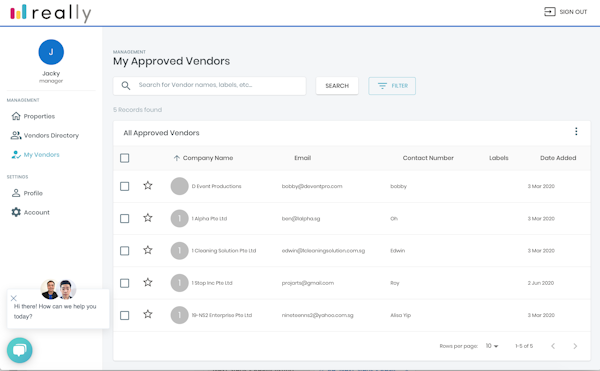Image resolution: width=600 pixels, height=371 pixels.
Task: Star the 1 Alpha Pte Ltd vendor
Action: click(x=148, y=218)
